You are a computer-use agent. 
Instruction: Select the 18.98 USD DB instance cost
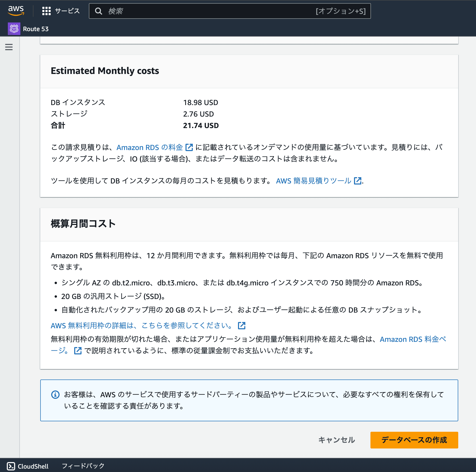(201, 102)
